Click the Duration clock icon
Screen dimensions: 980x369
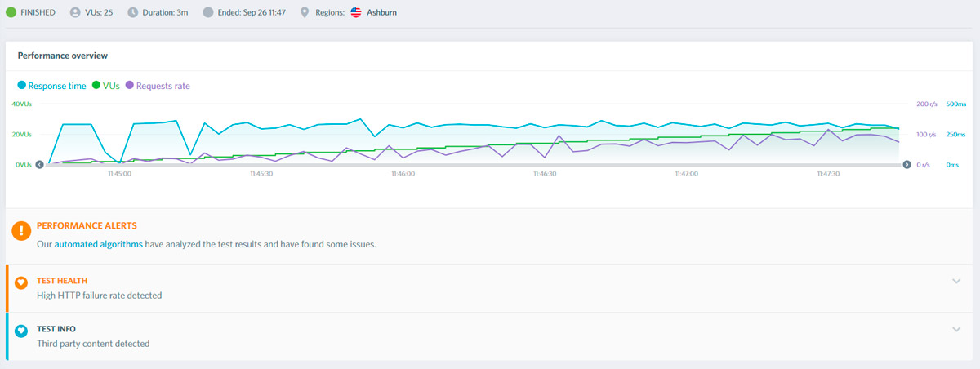click(x=133, y=12)
